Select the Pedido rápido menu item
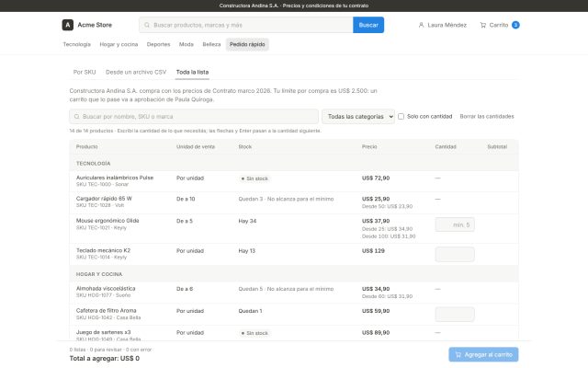Image resolution: width=588 pixels, height=368 pixels. coord(247,44)
